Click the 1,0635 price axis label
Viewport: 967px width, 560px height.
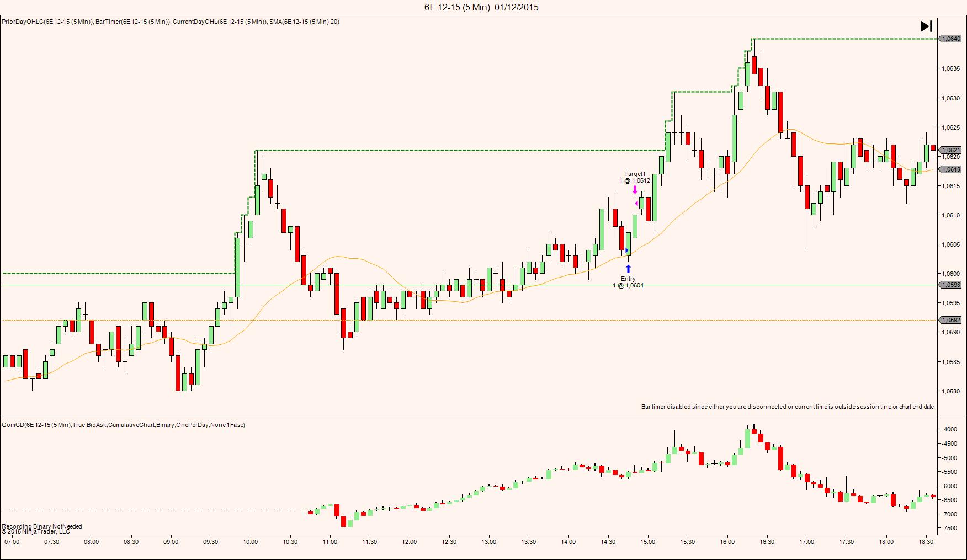(952, 68)
